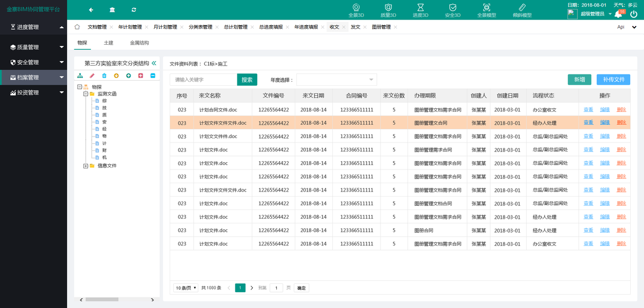
Task: Click the tree structure icon in toolbar
Action: tap(80, 75)
